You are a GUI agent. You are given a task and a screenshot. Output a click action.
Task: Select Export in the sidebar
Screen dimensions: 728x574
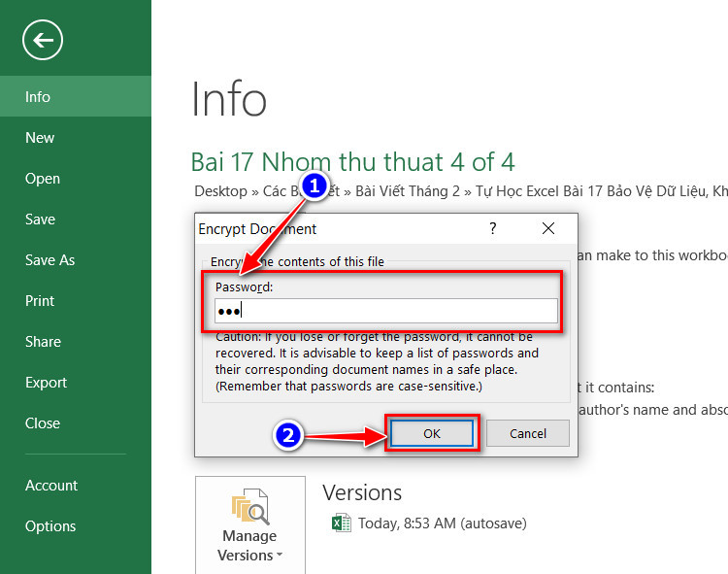click(x=75, y=383)
